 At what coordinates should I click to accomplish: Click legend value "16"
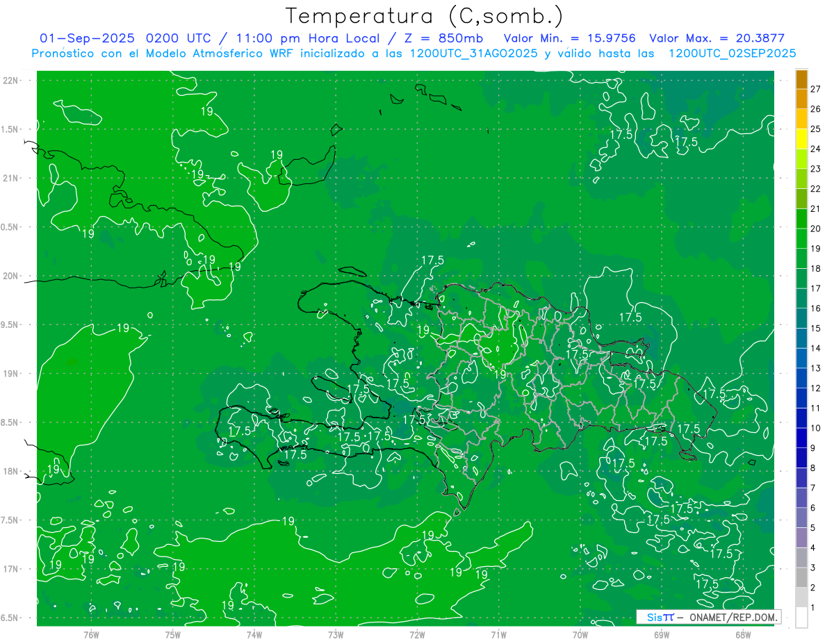click(x=816, y=308)
